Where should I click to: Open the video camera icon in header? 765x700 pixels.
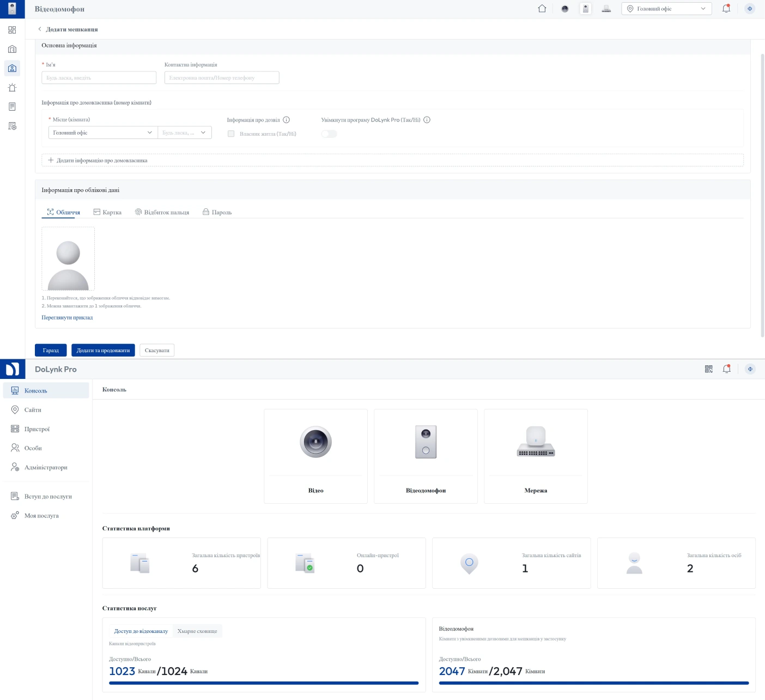point(564,9)
